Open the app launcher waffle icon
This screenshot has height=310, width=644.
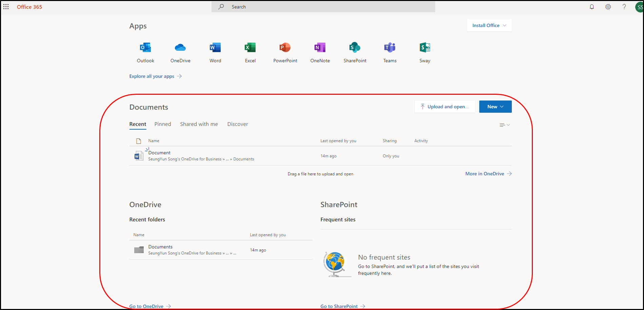point(6,7)
